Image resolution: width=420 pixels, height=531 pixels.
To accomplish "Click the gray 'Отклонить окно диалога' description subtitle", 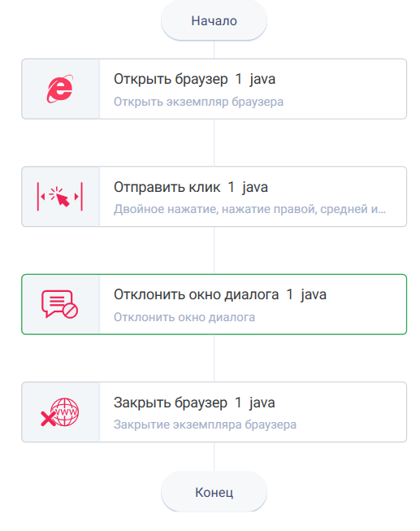I will [184, 317].
